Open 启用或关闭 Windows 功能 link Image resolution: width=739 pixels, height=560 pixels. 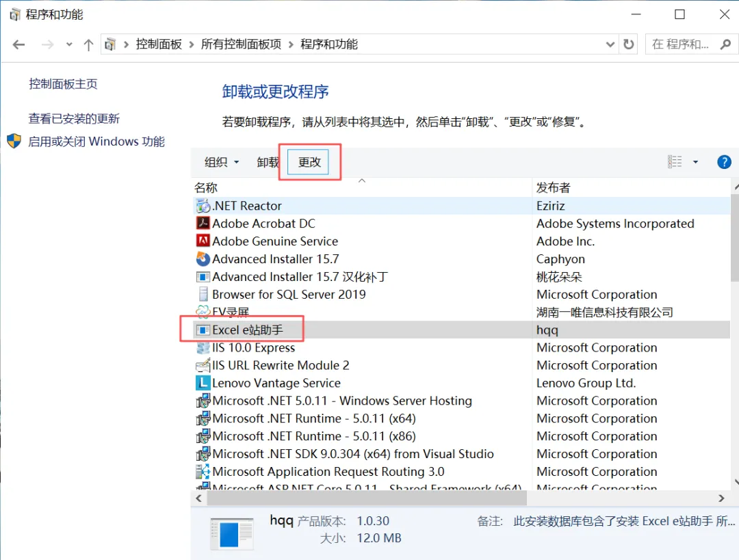coord(96,142)
